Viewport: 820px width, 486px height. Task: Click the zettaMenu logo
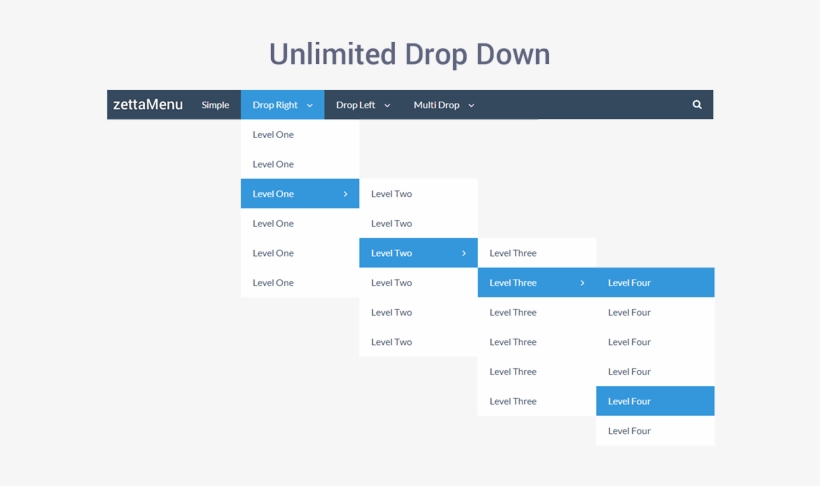tap(148, 105)
